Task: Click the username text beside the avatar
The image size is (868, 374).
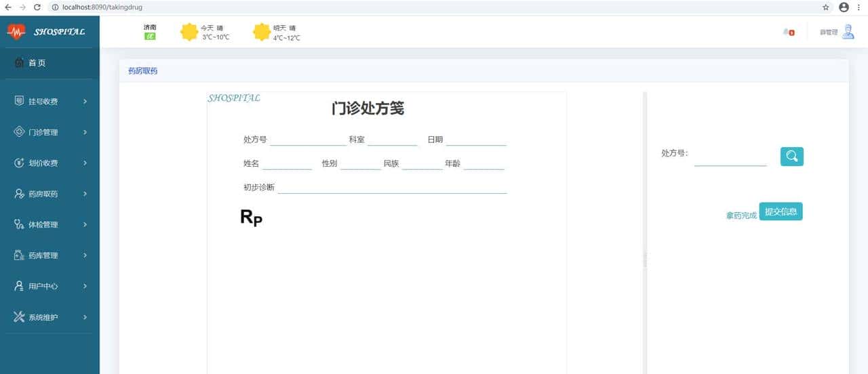Action: point(829,32)
